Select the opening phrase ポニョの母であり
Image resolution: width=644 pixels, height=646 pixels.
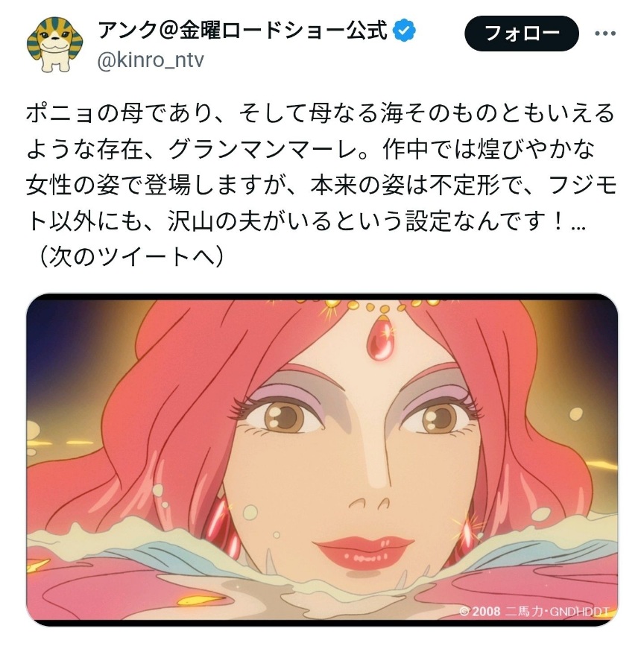pyautogui.click(x=120, y=113)
